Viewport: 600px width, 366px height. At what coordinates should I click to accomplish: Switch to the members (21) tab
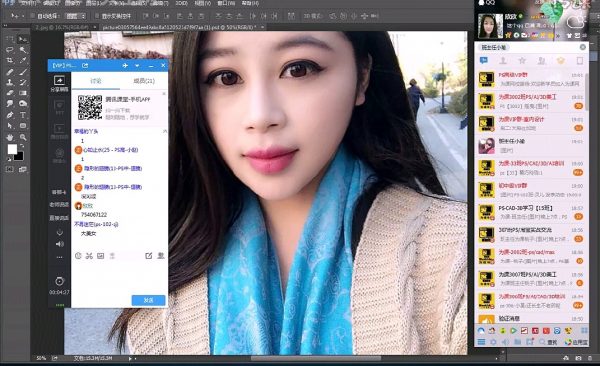[x=144, y=81]
